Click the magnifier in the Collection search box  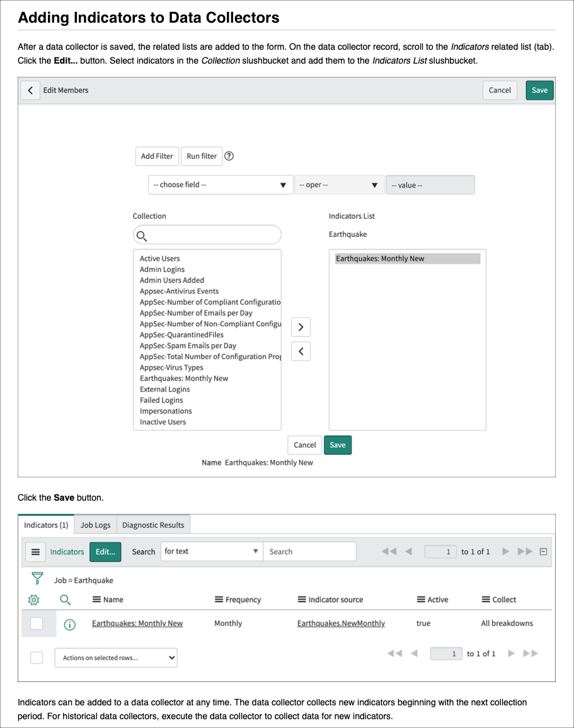[142, 236]
